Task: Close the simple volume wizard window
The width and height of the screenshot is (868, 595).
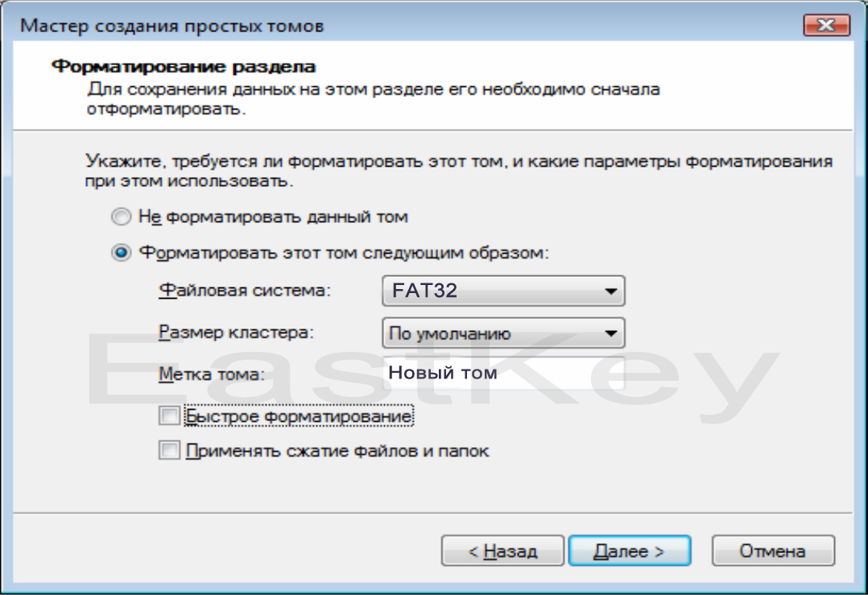Action: click(826, 26)
